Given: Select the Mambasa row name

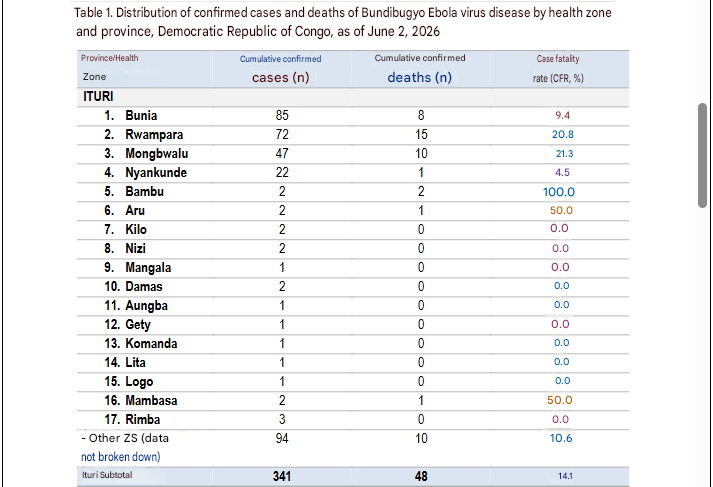Looking at the screenshot, I should pyautogui.click(x=151, y=401).
